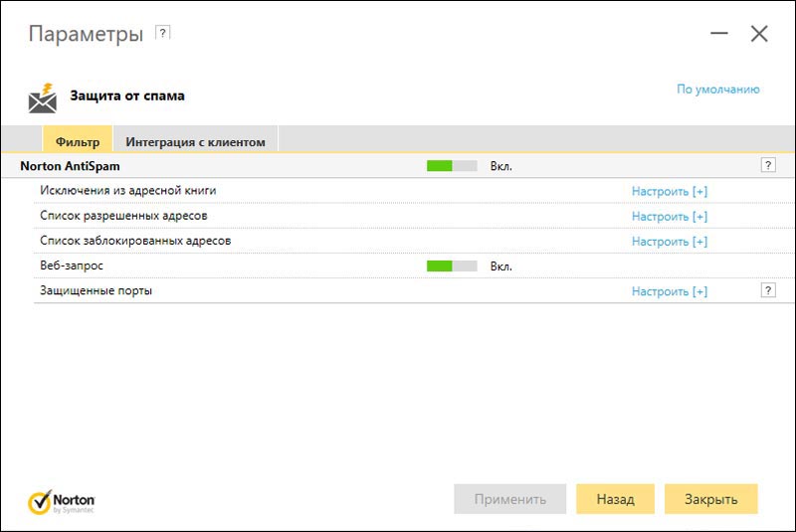796x532 pixels.
Task: Click the spam protection envelope icon
Action: 43,97
